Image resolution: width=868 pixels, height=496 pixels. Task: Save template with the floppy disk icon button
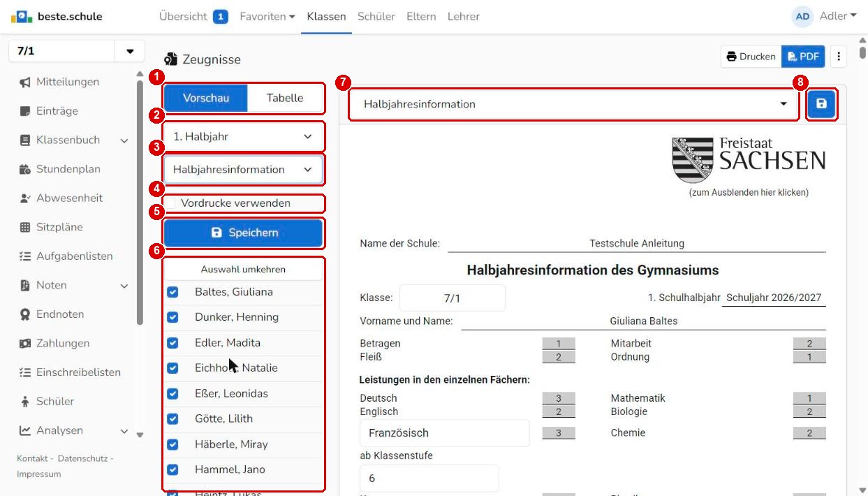[821, 104]
